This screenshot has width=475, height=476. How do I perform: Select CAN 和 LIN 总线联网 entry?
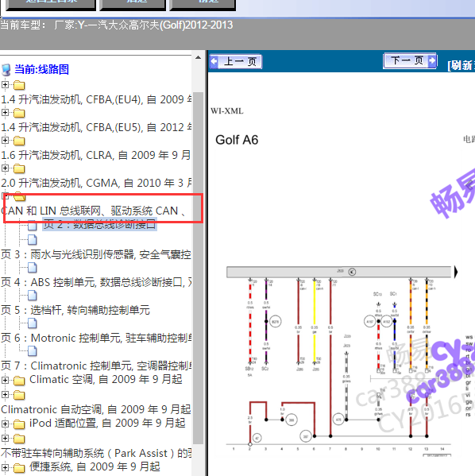click(94, 211)
